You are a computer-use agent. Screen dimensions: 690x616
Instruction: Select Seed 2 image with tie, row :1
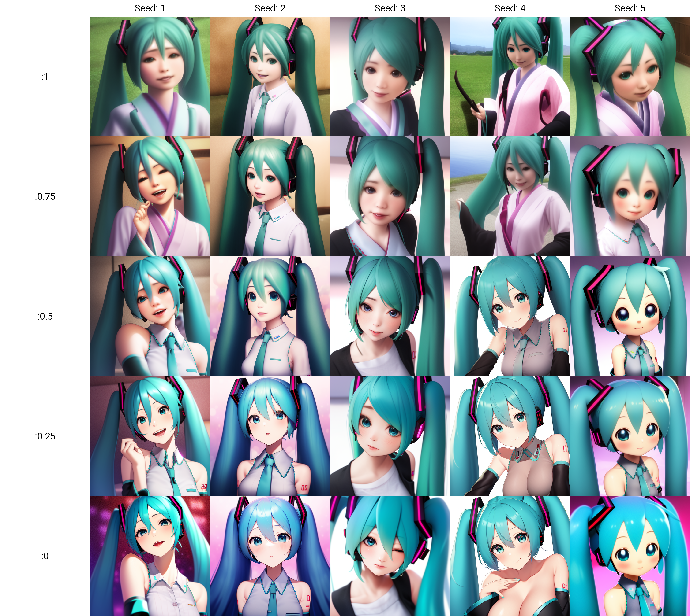click(270, 77)
